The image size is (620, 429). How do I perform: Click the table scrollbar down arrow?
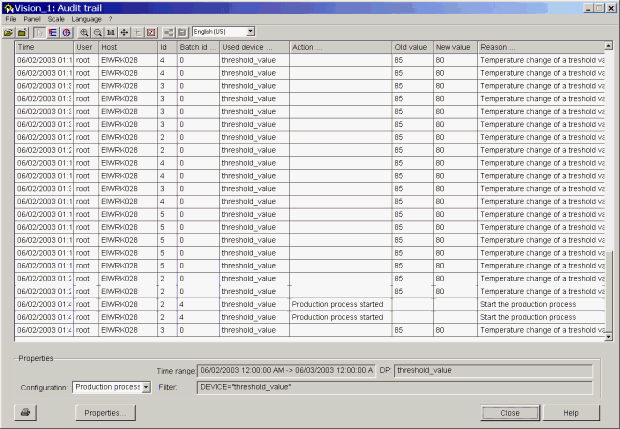pos(609,337)
